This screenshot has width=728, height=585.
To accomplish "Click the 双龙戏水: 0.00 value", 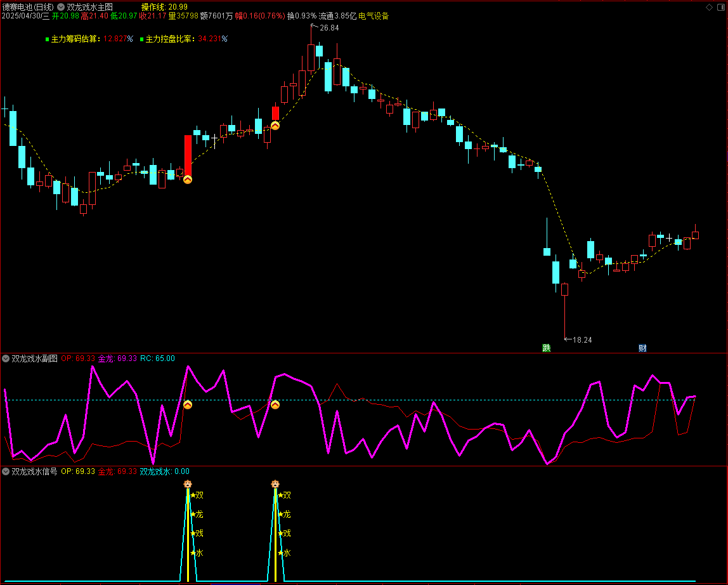I will click(165, 471).
